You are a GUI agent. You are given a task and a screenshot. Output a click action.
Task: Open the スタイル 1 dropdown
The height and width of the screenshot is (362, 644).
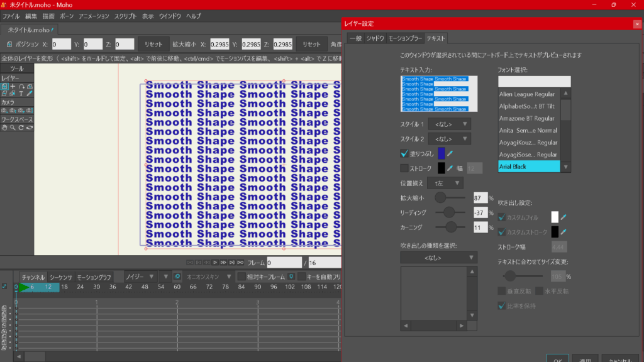449,124
